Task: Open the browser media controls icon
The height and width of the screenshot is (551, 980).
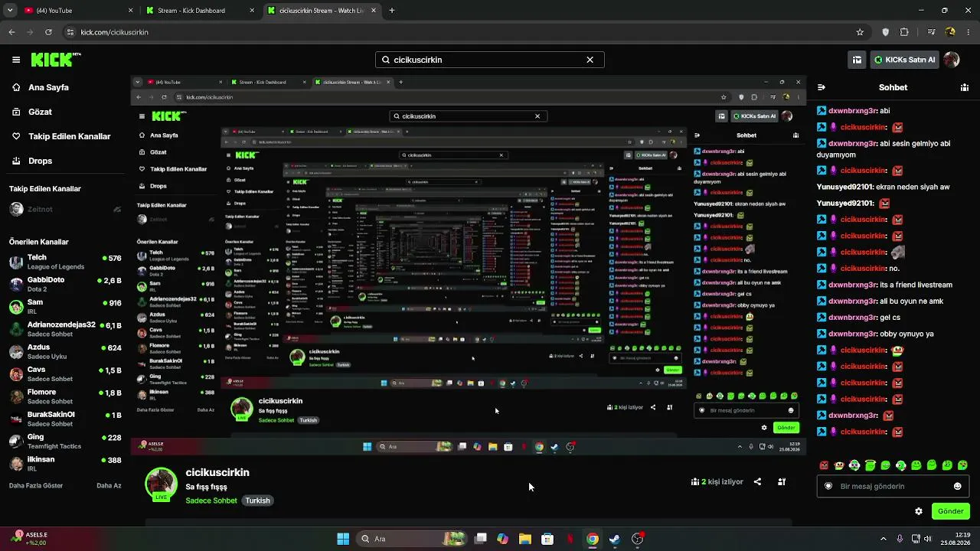Action: (931, 32)
